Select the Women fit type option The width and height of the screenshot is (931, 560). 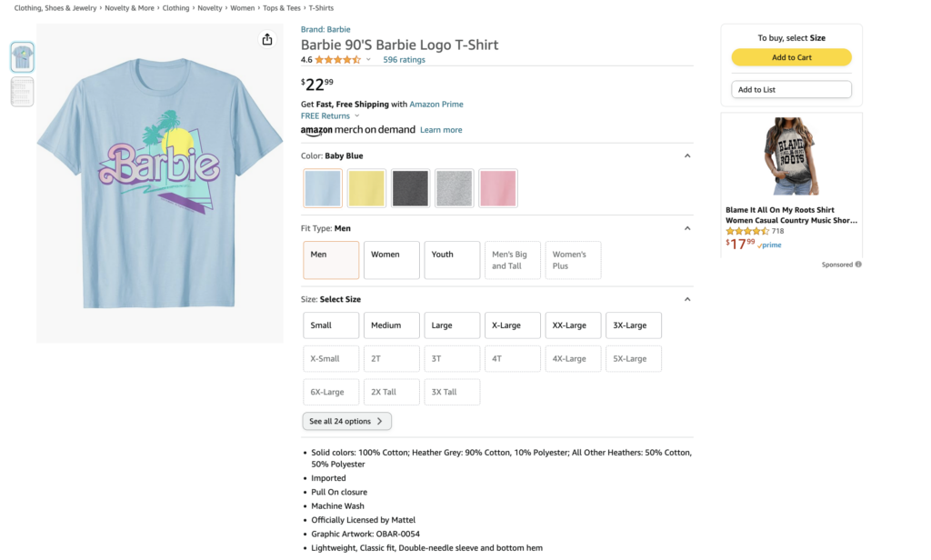coord(391,260)
